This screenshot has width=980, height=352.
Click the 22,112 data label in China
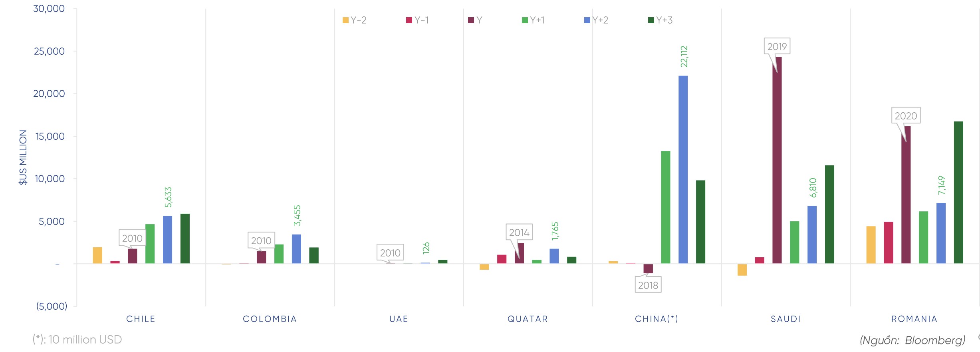coord(684,56)
